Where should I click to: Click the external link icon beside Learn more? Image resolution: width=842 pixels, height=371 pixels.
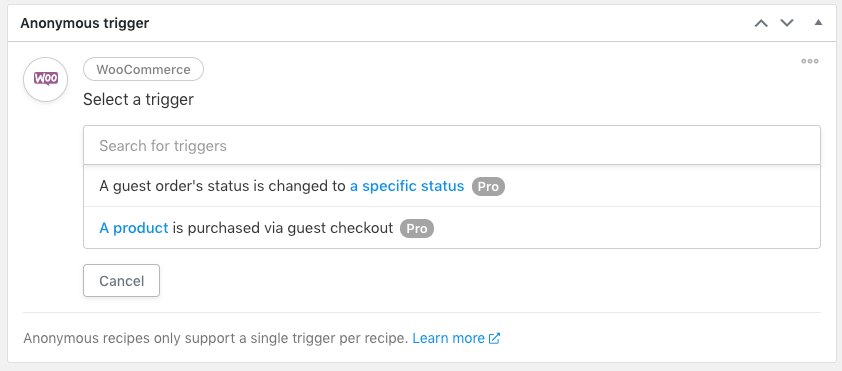(x=495, y=338)
